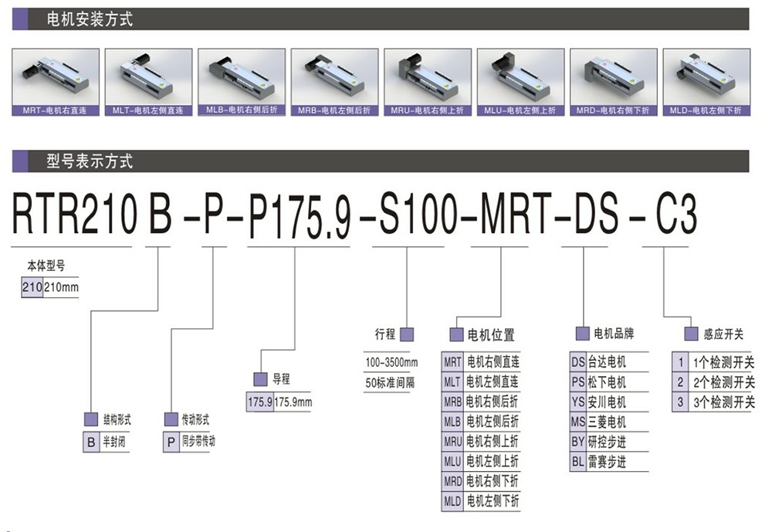Viewport: 772px width, 532px height.
Task: Click the 本体型号 label
Action: (46, 266)
